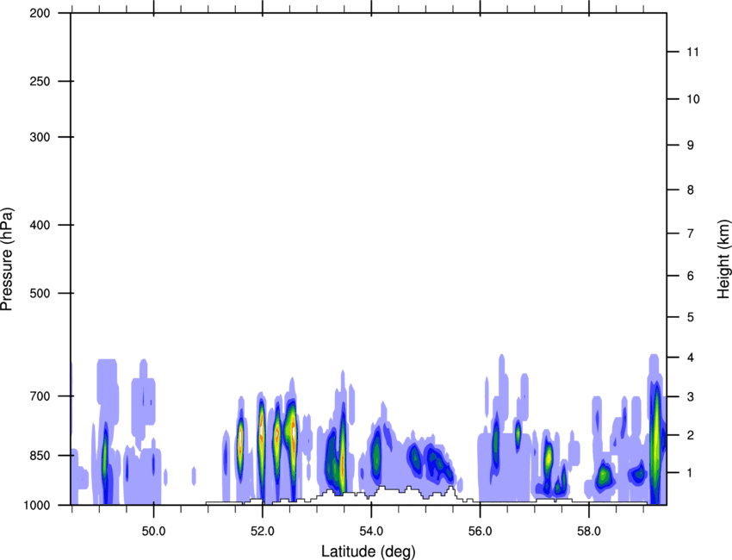Click the 700 pressure tick label
732x560 pixels.
pyautogui.click(x=40, y=396)
